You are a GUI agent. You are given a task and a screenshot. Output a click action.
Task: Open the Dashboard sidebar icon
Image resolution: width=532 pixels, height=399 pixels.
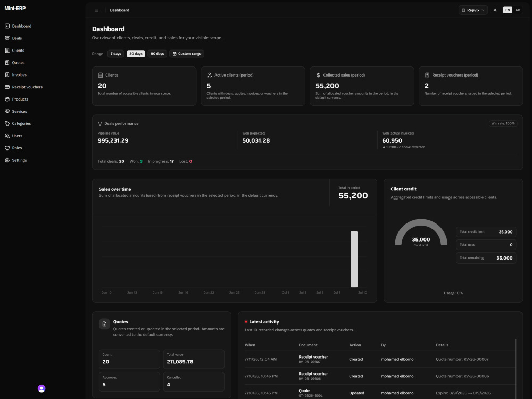click(7, 26)
